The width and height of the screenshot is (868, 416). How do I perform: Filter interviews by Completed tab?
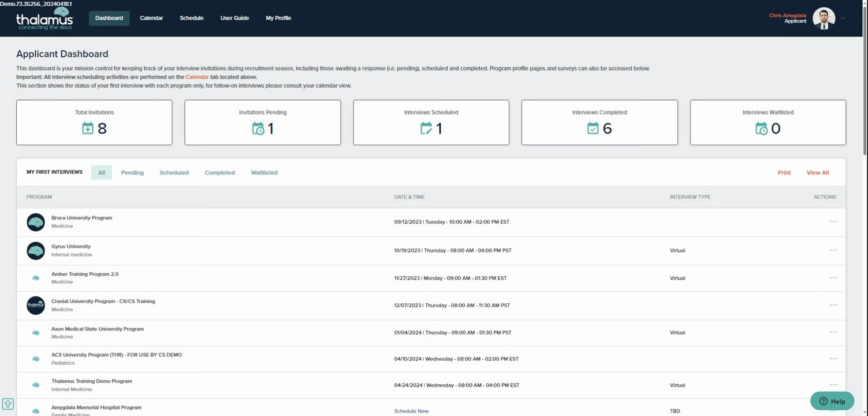[220, 172]
